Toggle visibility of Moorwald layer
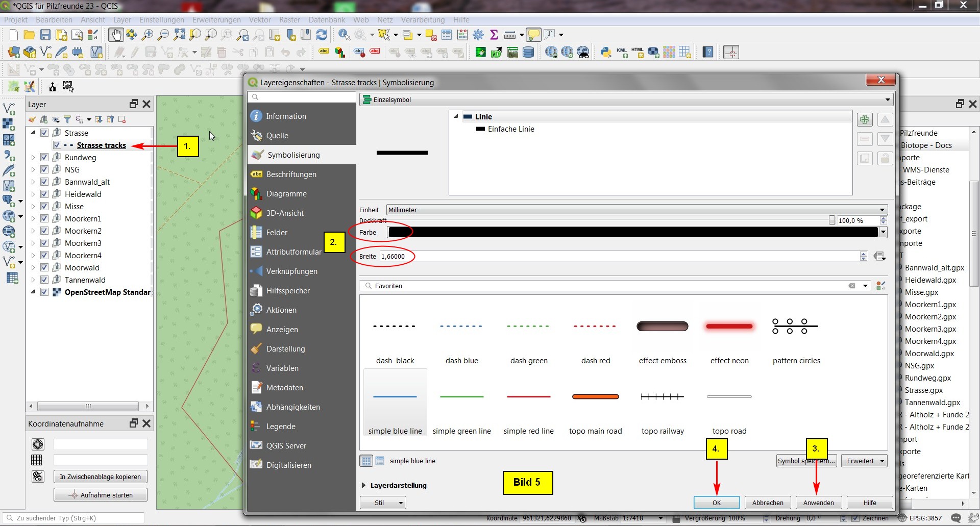Screen dimensions: 980x526 click(x=44, y=267)
